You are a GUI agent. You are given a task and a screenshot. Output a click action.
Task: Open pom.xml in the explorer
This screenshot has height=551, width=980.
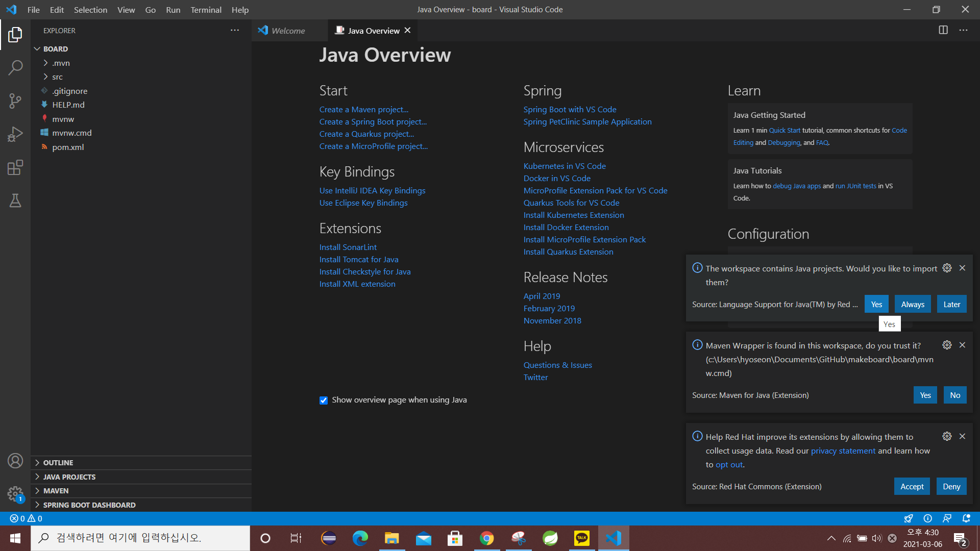[68, 147]
